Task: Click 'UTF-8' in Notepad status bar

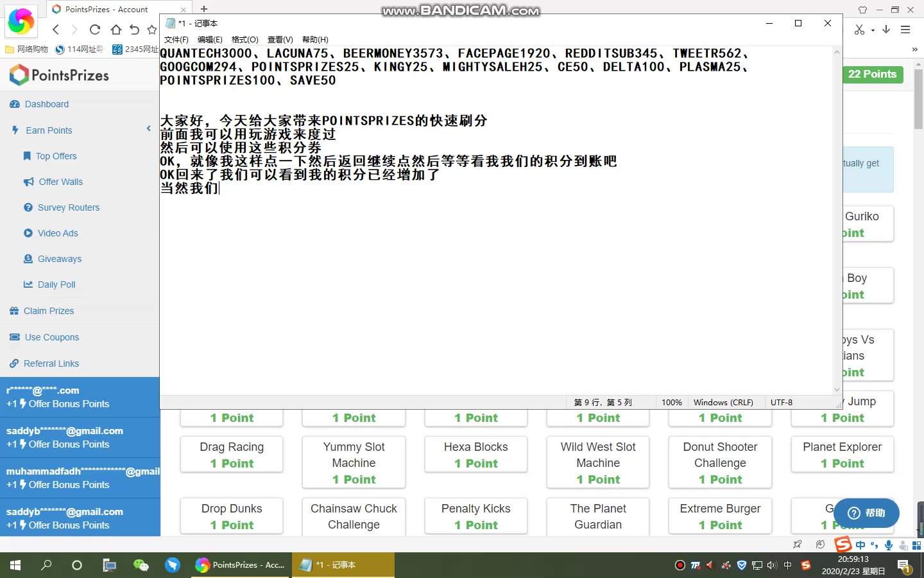Action: (x=782, y=403)
